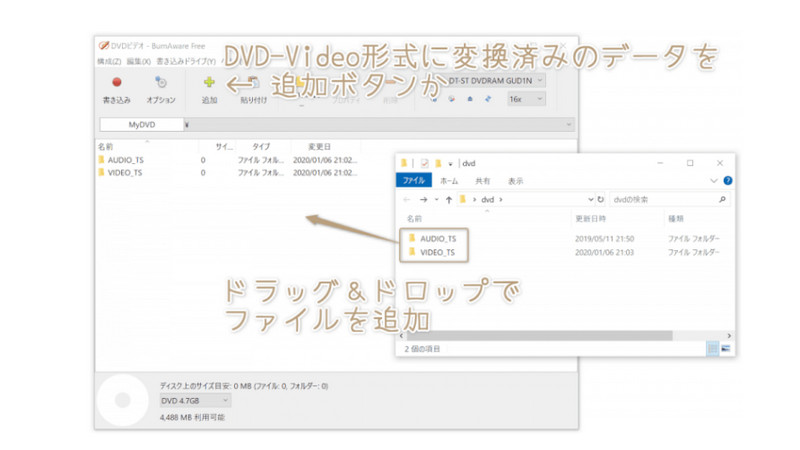800x450 pixels.
Task: Switch to details view icon in Explorer
Action: pyautogui.click(x=712, y=349)
